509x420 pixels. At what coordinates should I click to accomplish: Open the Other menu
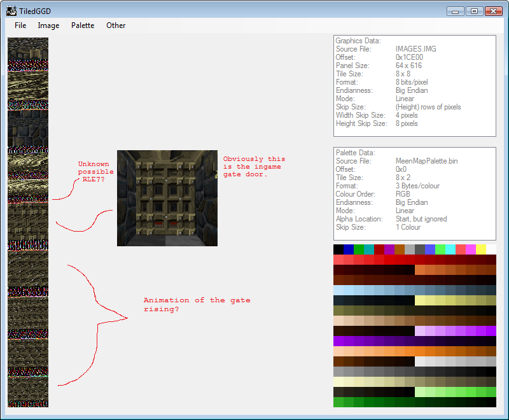[116, 25]
